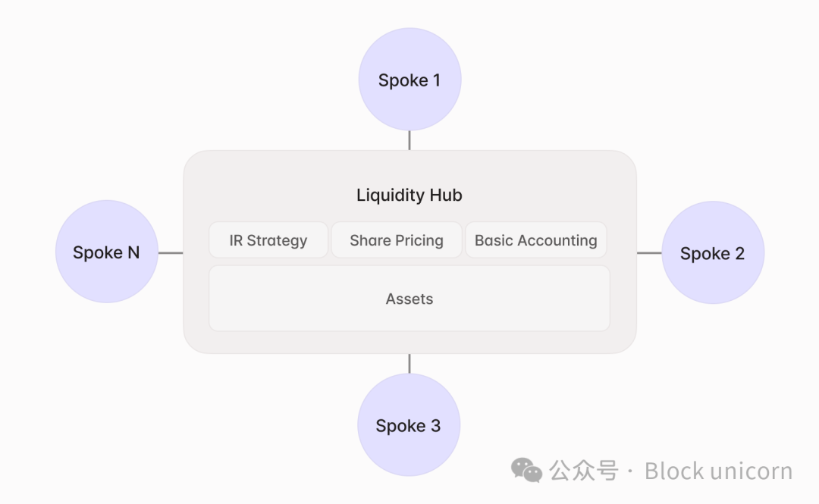819x504 pixels.
Task: Select the wide Assets box
Action: pos(409,299)
